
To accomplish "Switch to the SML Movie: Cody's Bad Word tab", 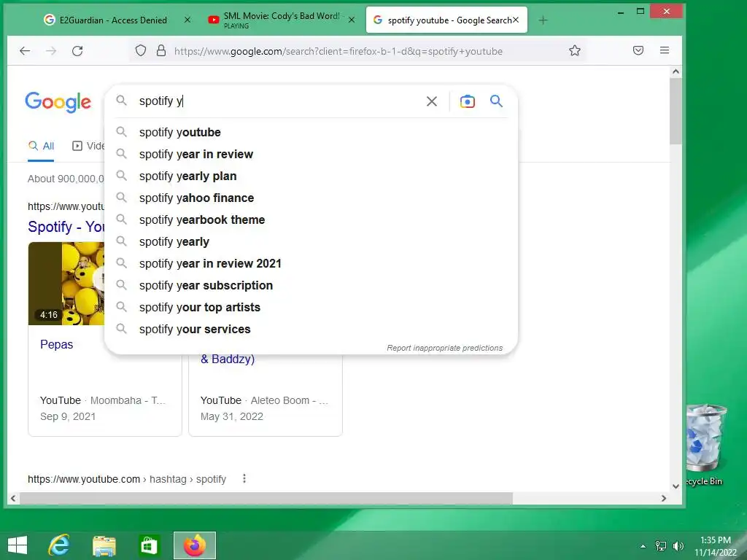I will (x=281, y=20).
